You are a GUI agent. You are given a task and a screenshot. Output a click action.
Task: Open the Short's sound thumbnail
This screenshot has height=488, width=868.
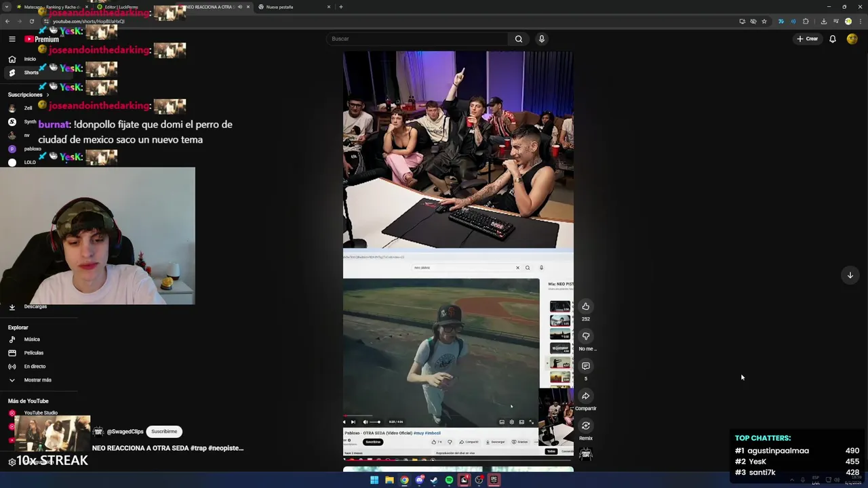(x=586, y=454)
